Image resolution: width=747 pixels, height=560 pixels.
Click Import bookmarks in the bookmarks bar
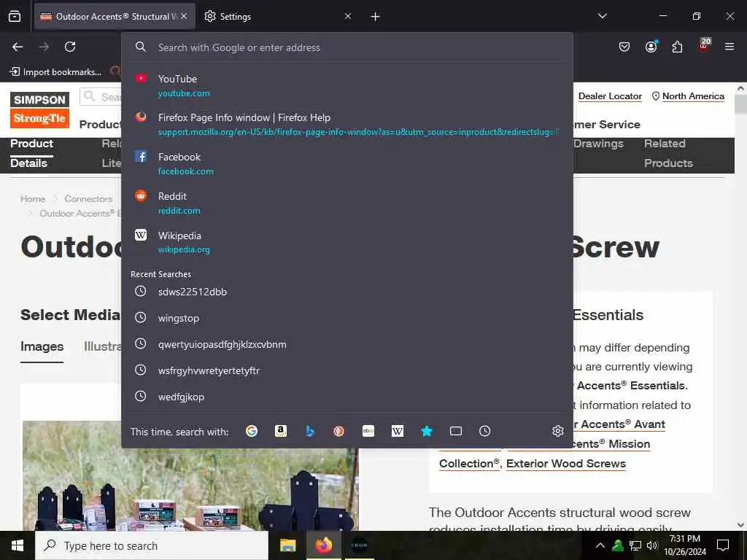(55, 72)
